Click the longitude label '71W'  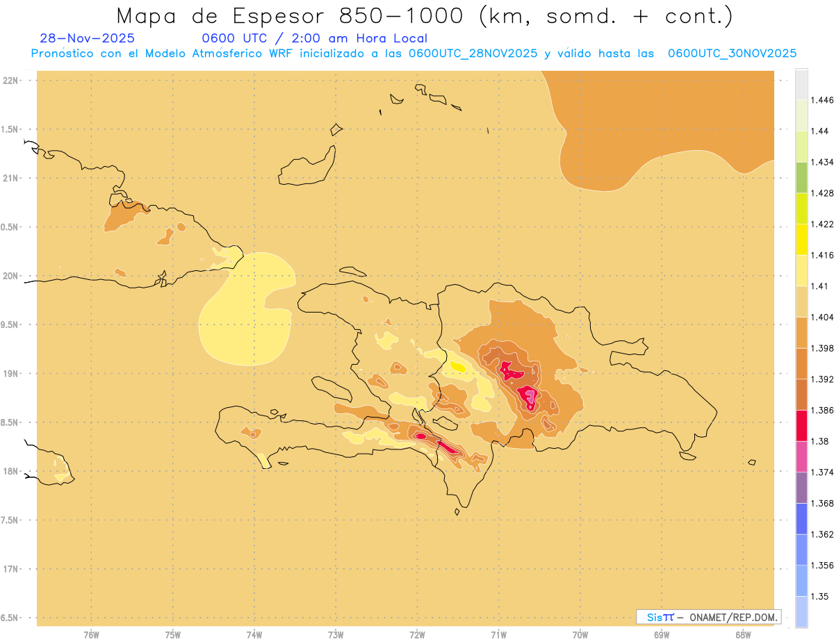[498, 635]
